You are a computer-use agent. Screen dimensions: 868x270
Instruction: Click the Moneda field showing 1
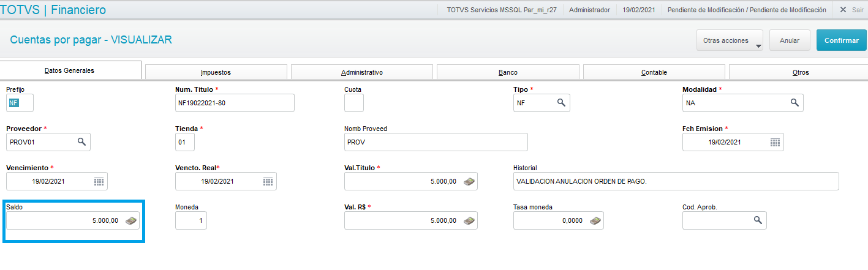(191, 220)
